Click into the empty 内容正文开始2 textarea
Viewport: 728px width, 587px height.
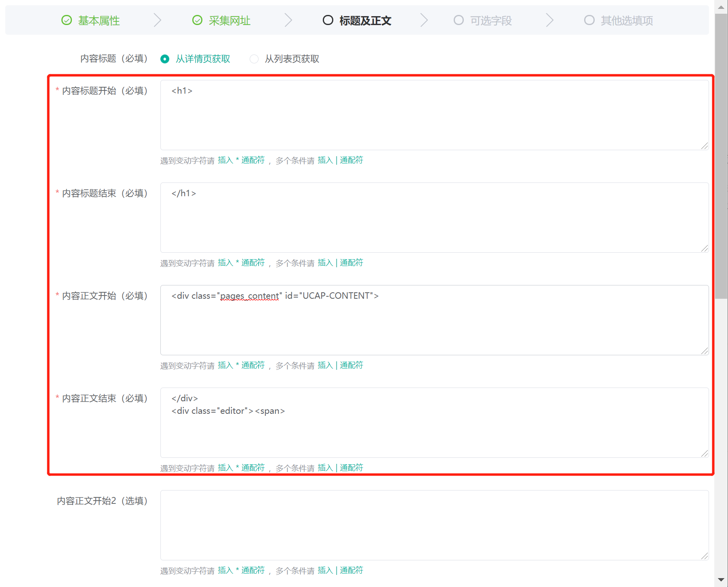[x=434, y=525]
